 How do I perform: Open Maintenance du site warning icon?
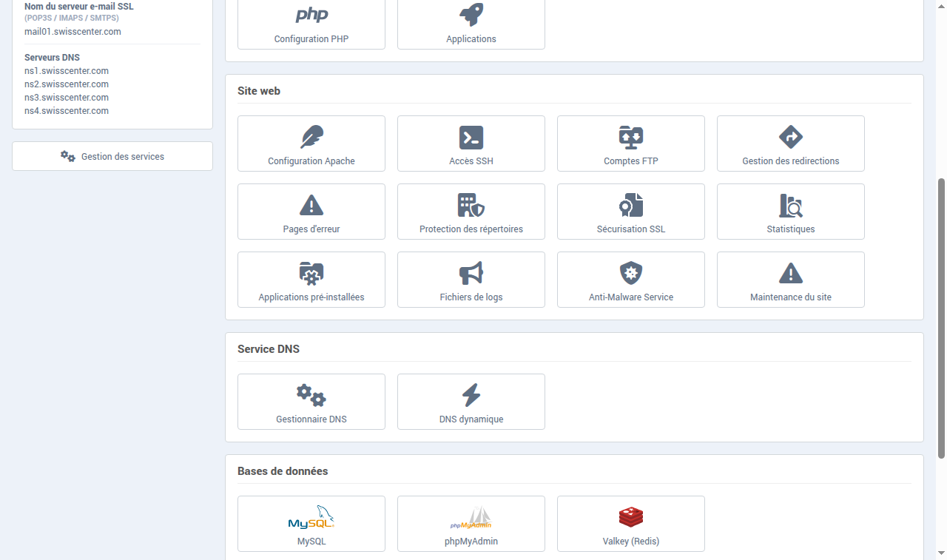791,273
